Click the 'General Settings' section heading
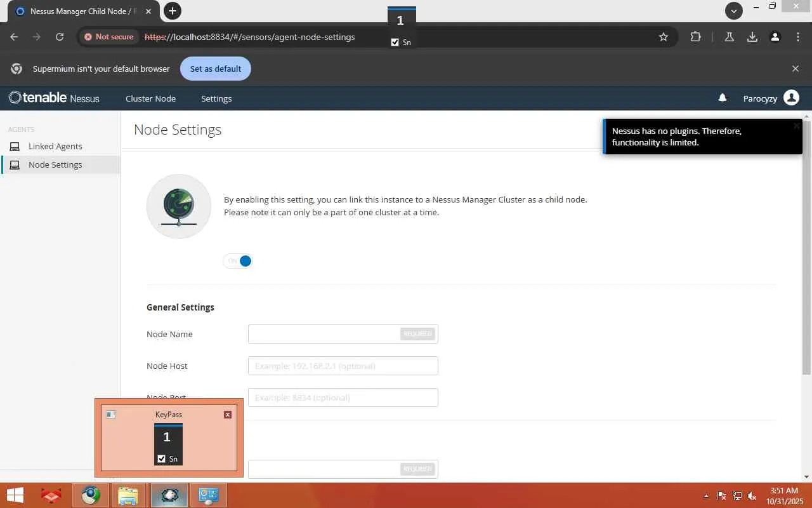The height and width of the screenshot is (508, 812). point(180,307)
